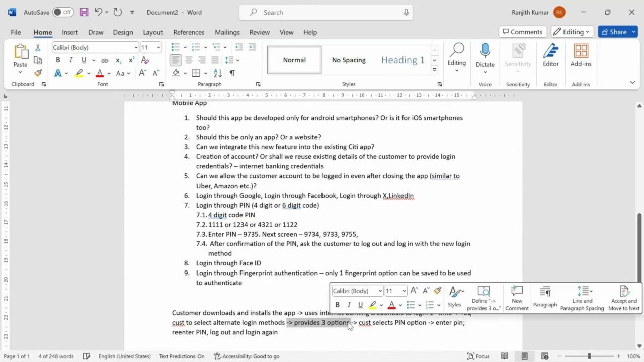Open the Editing mode dropdown

pos(573,32)
